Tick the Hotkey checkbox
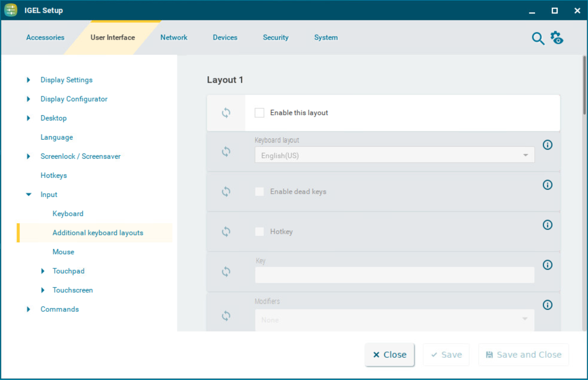This screenshot has width=588, height=380. click(260, 232)
